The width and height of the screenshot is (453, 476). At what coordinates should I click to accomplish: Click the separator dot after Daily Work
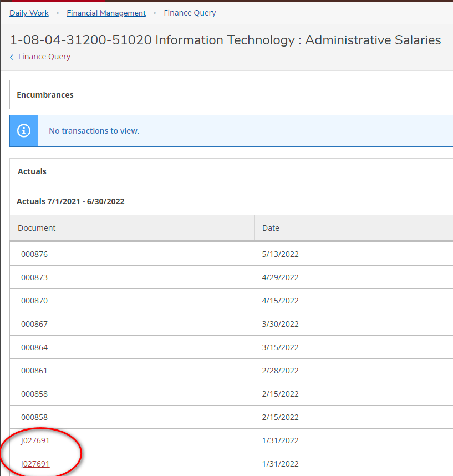click(57, 13)
